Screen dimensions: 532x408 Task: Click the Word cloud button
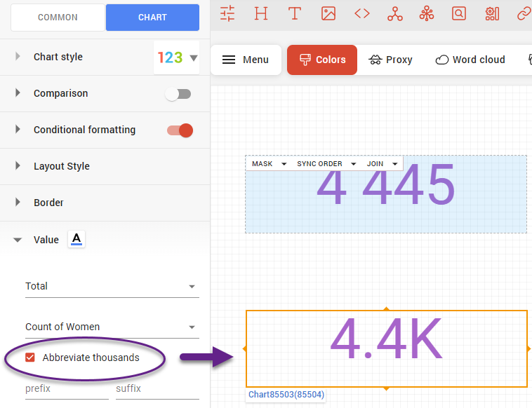click(470, 60)
